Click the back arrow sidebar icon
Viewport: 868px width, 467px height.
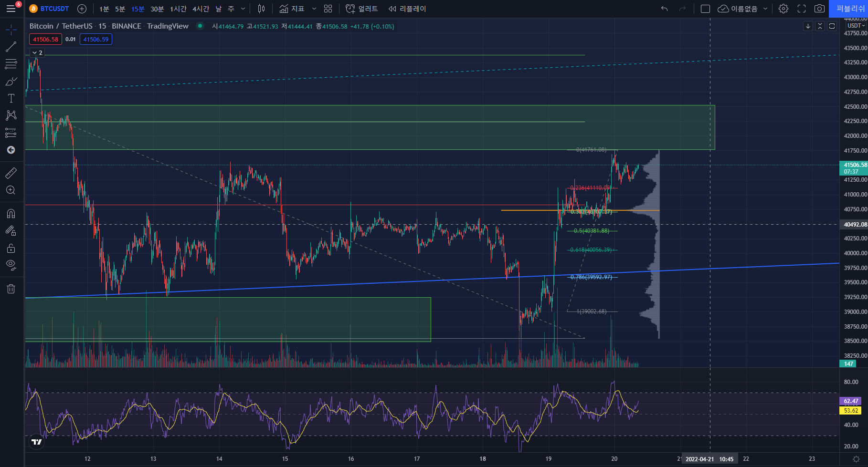(x=11, y=150)
